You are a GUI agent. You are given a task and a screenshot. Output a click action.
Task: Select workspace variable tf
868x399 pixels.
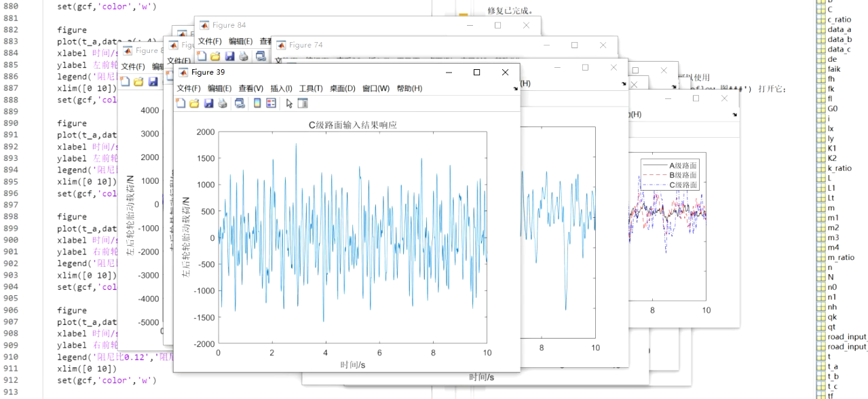pos(826,396)
